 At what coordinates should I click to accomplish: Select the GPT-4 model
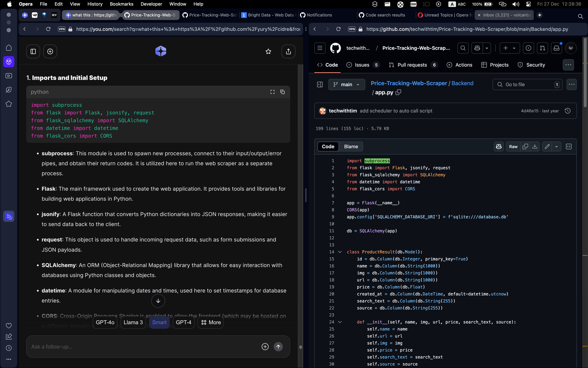[183, 322]
